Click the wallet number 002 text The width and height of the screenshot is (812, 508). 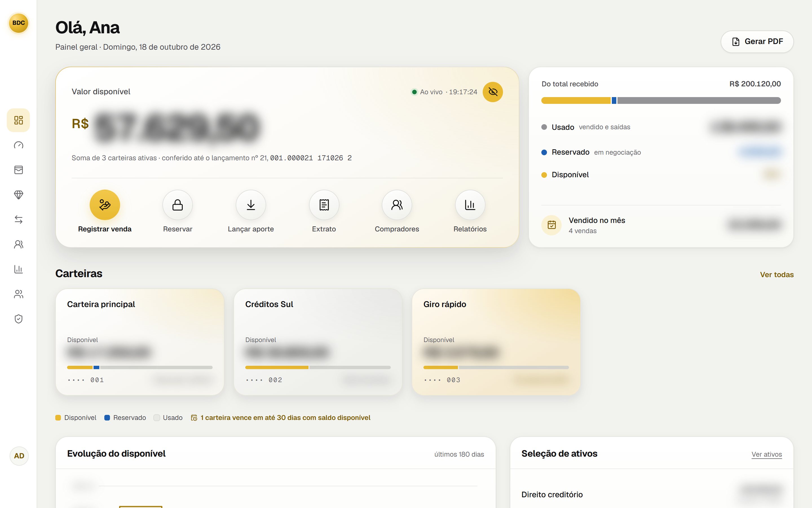[x=275, y=380]
